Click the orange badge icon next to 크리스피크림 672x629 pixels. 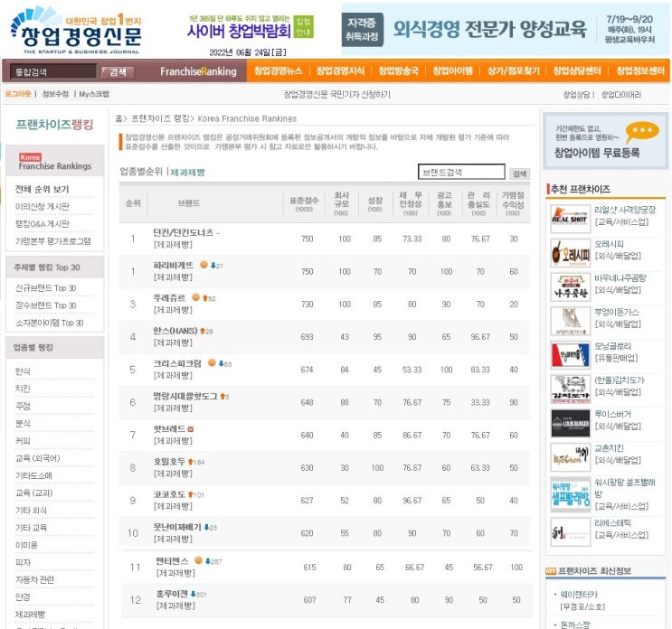click(212, 362)
